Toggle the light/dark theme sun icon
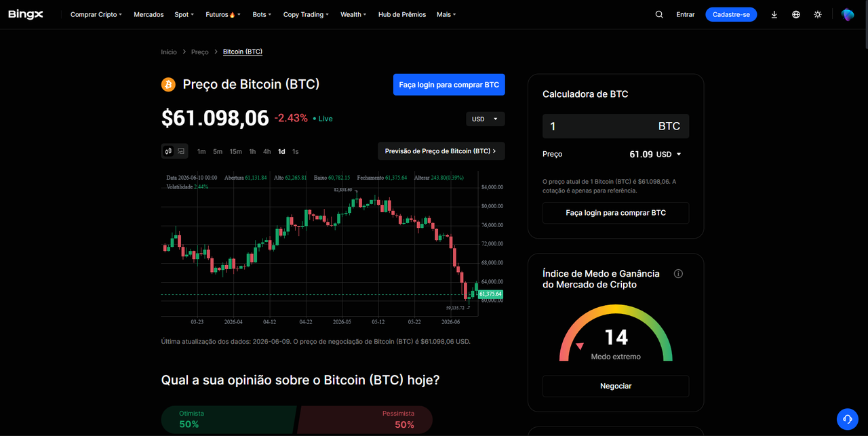Screen dimensions: 868x436 (x=818, y=14)
